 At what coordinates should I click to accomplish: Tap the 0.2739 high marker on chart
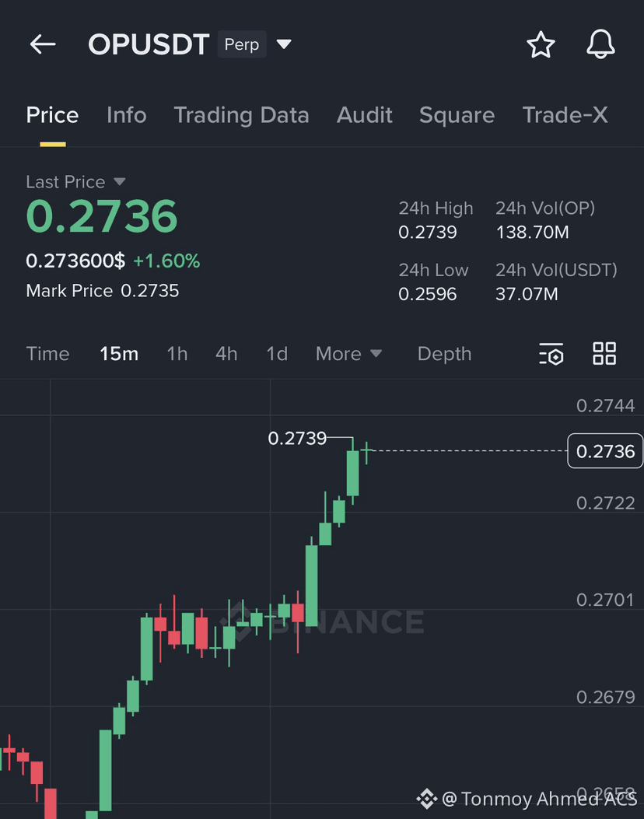(297, 438)
